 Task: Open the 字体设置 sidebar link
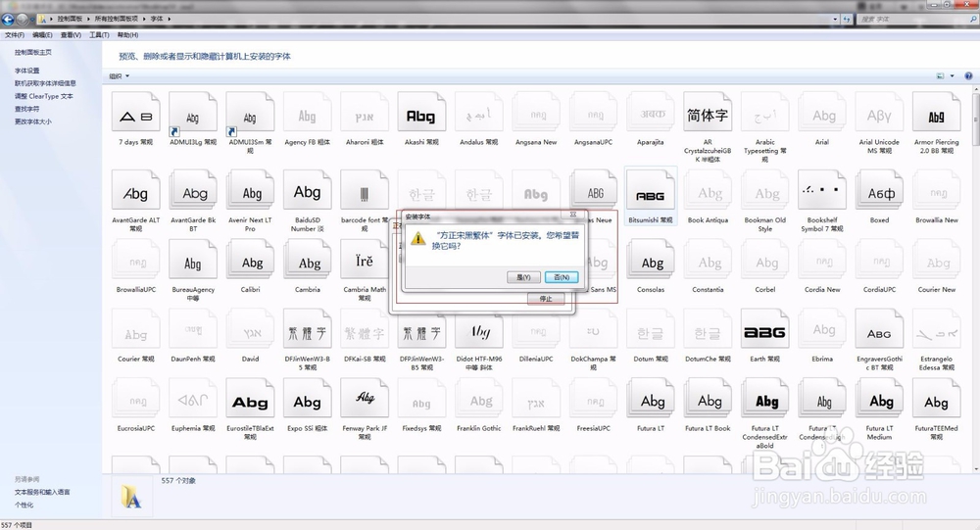pyautogui.click(x=26, y=71)
